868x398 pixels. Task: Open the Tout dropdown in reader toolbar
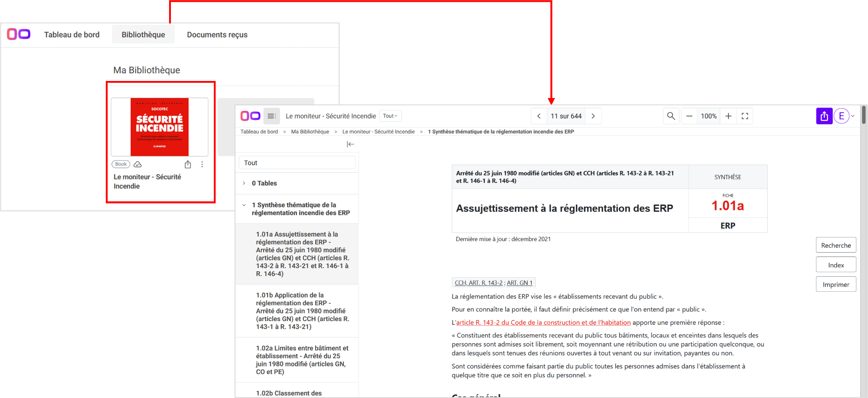click(x=390, y=116)
